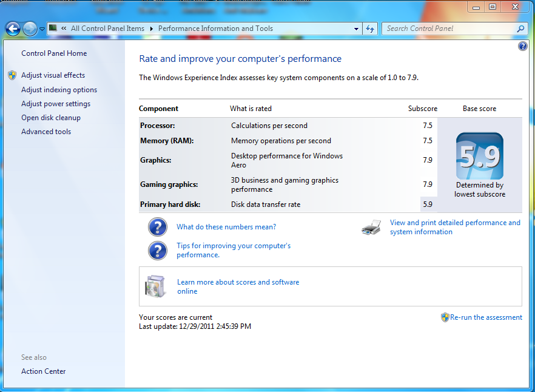Click the software box icon
This screenshot has width=535, height=392.
point(155,286)
